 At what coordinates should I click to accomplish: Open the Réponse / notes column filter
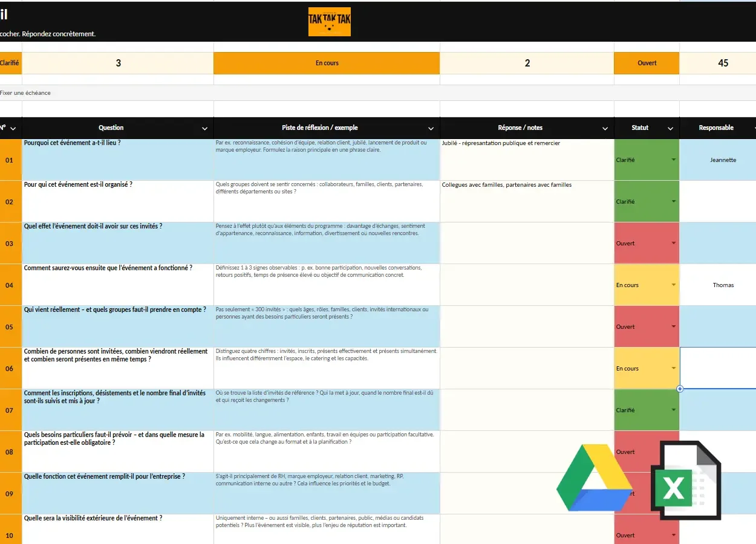click(x=605, y=128)
